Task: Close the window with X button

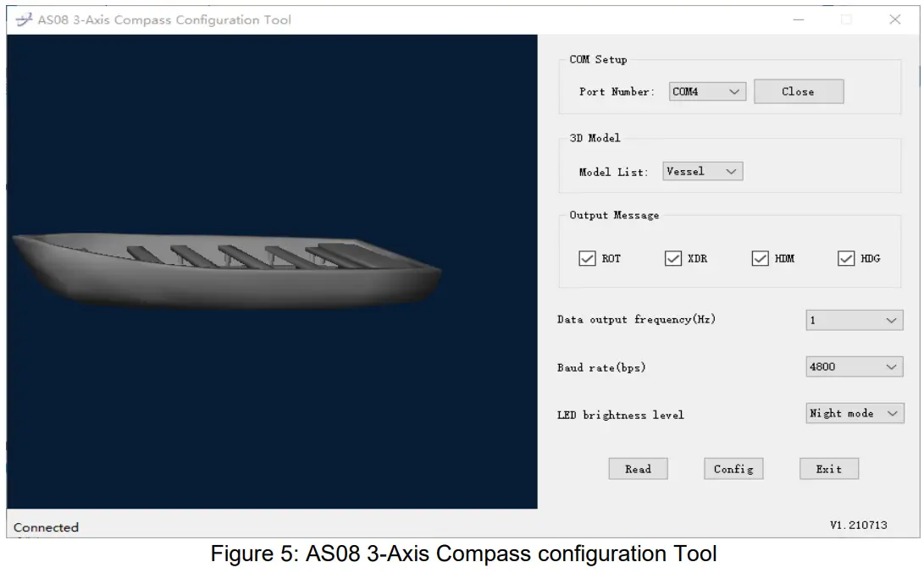Action: tap(895, 19)
